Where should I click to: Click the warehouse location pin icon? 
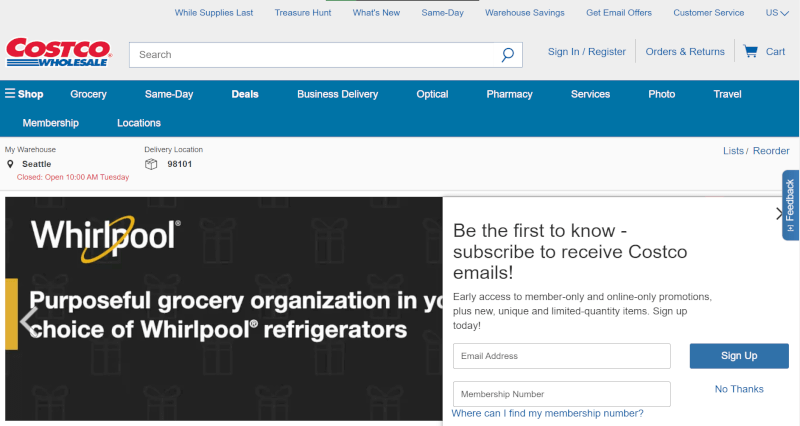(10, 164)
